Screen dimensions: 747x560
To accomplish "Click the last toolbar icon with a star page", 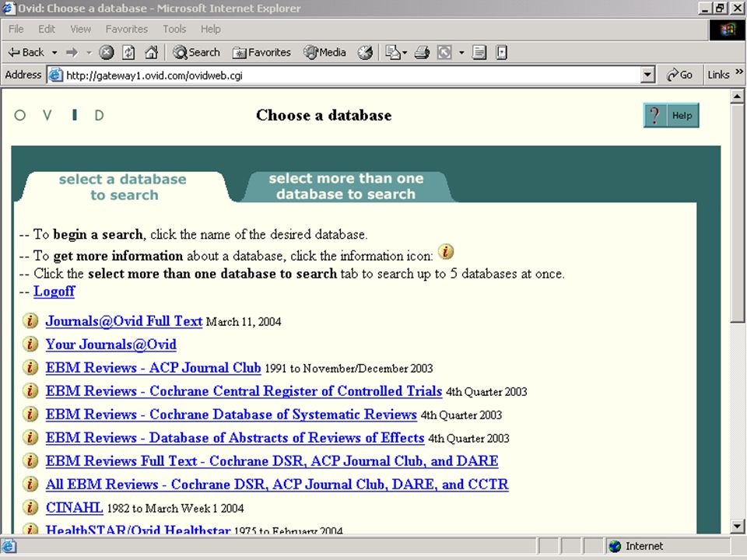I will coord(501,52).
